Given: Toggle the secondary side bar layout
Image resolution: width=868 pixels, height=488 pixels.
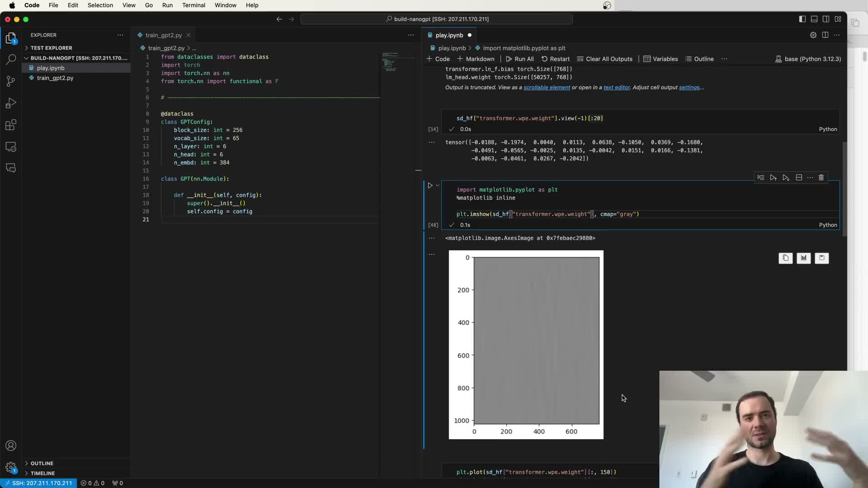Looking at the screenshot, I should pyautogui.click(x=826, y=19).
